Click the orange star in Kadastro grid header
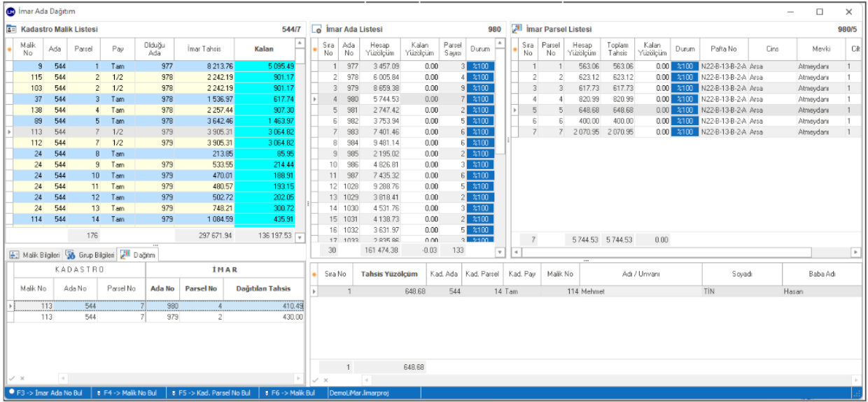Screen dimensions: 868x402 point(9,49)
